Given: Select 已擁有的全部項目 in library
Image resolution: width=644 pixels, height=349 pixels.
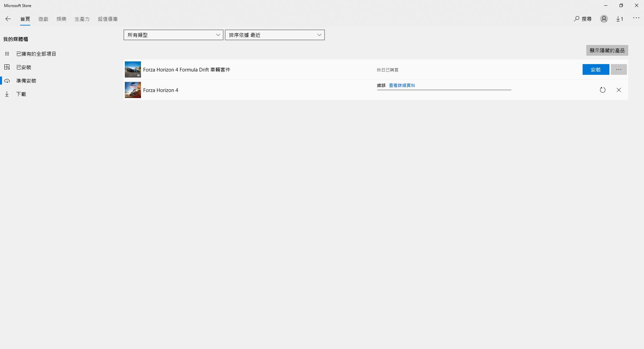Looking at the screenshot, I should click(x=36, y=54).
